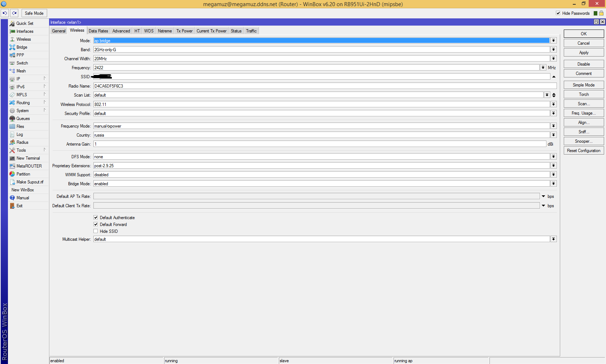Uncheck the Hide Passwords option

[x=557, y=13]
